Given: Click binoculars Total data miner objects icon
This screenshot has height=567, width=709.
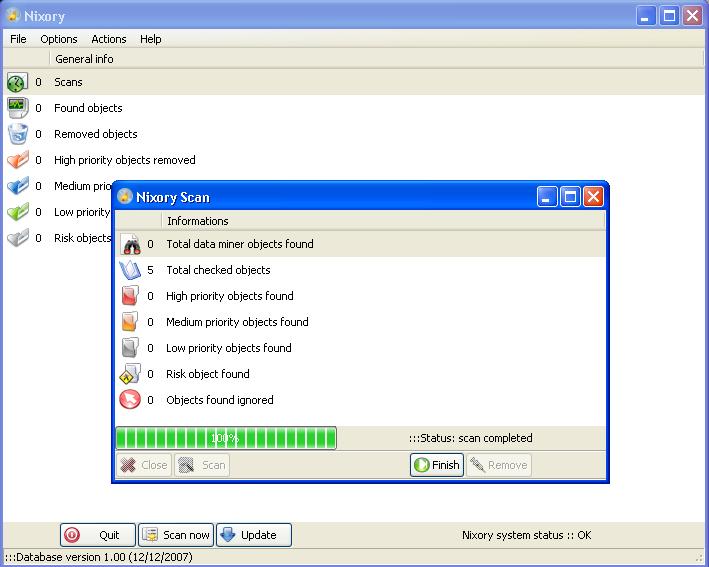Looking at the screenshot, I should pos(131,245).
